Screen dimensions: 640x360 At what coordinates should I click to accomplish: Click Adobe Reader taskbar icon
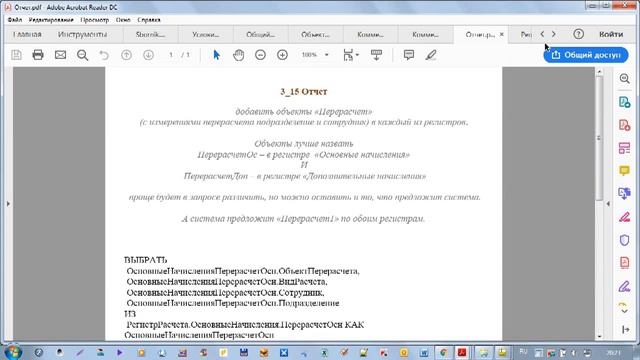pyautogui.click(x=462, y=352)
